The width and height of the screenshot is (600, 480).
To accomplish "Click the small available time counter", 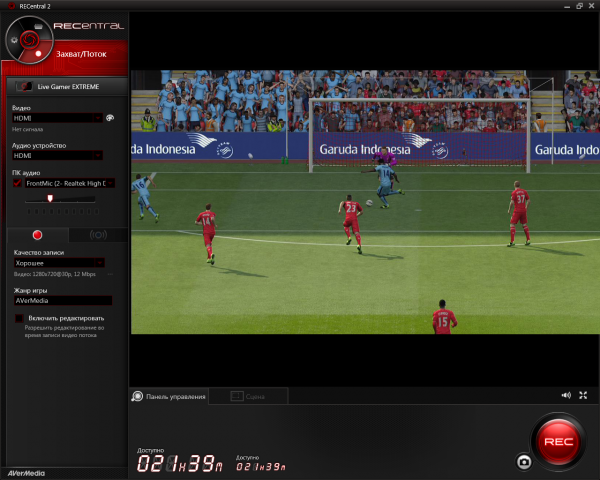I will pos(261,467).
